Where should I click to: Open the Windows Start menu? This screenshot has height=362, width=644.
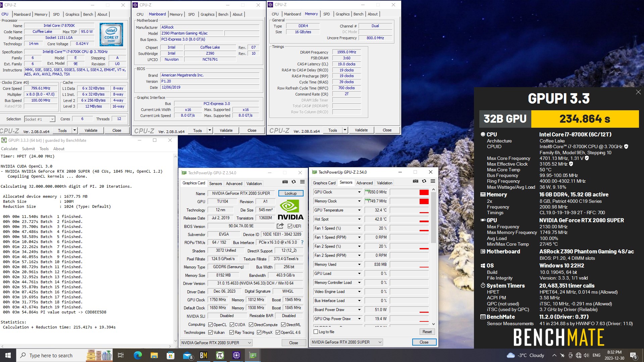click(x=8, y=355)
